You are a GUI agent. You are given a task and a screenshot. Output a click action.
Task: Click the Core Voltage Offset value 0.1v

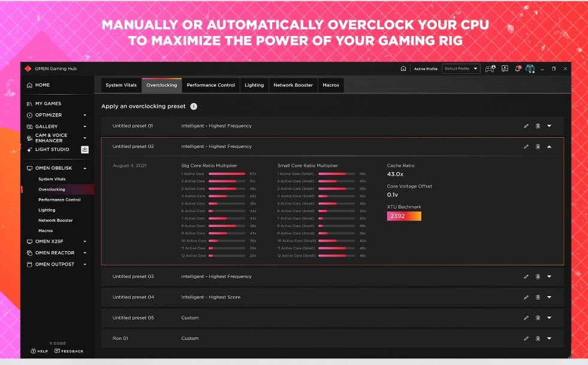[392, 195]
